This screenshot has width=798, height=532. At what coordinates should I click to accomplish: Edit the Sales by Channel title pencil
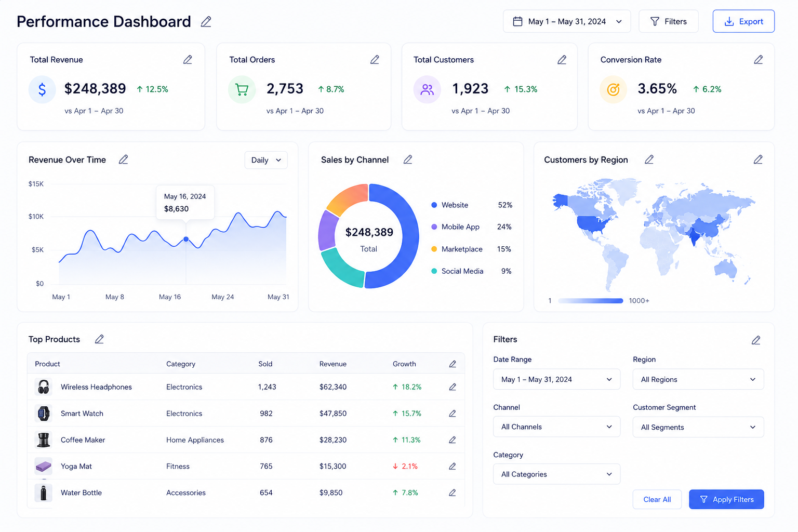(x=408, y=159)
